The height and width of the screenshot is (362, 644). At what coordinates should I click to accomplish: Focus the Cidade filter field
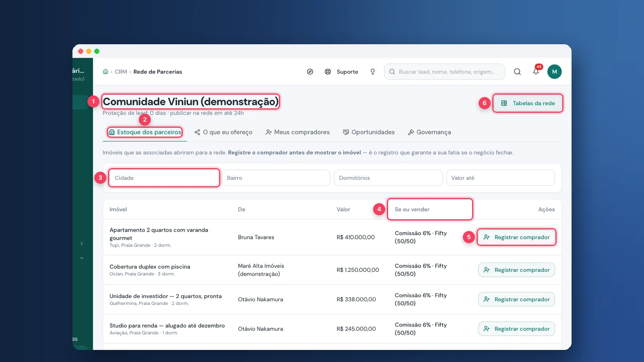(x=164, y=178)
